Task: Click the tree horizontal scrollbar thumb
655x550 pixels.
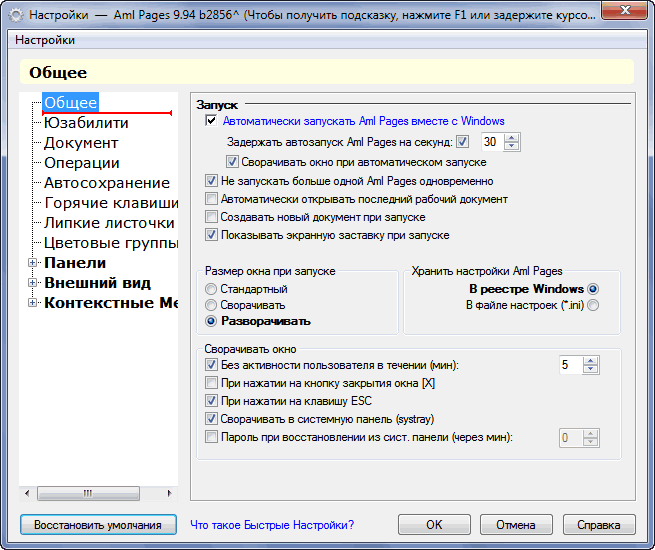Action: [88, 493]
